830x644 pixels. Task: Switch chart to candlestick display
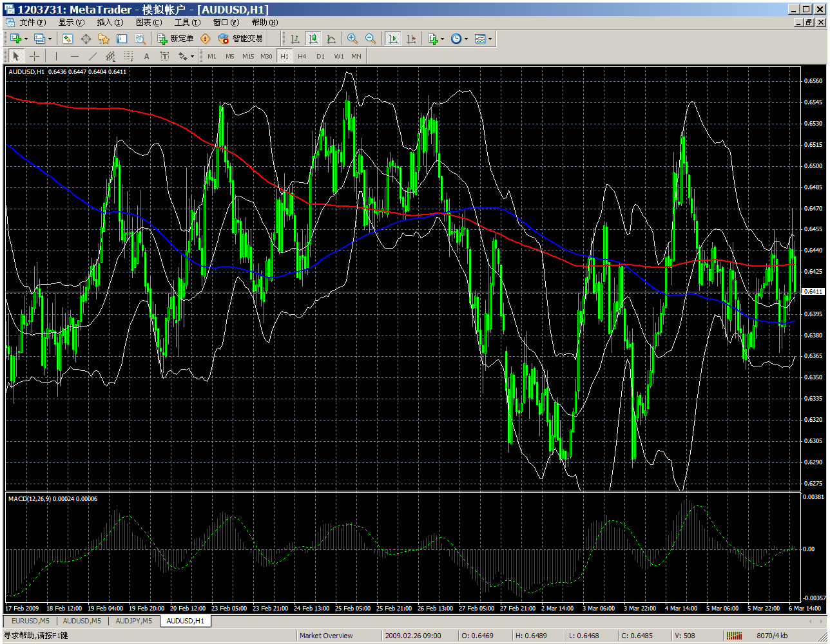pos(313,39)
